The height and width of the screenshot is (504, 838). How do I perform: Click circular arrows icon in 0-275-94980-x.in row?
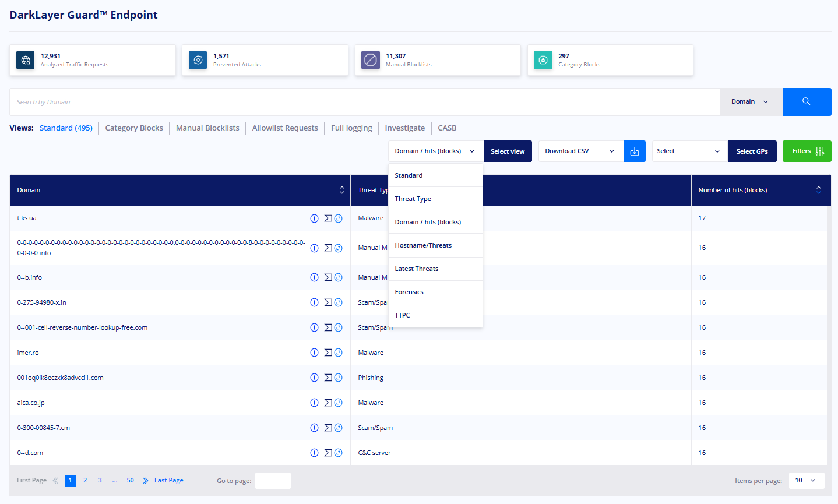click(x=338, y=302)
